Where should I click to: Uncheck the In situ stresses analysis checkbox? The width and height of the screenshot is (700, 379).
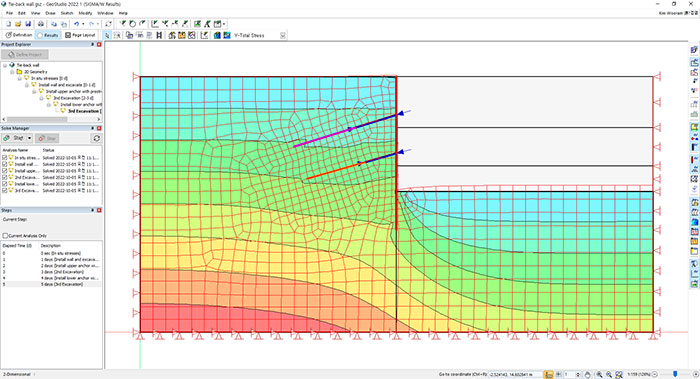click(5, 158)
